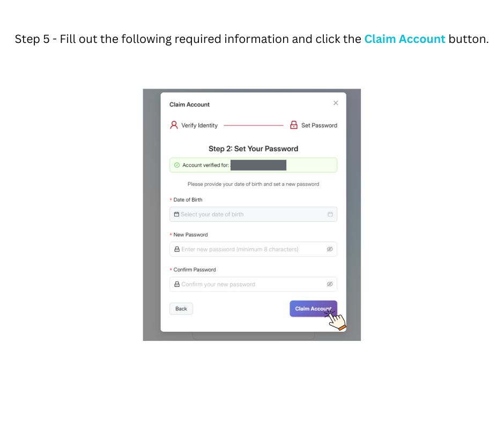Show the New Password text
Image resolution: width=504 pixels, height=423 pixels.
(x=330, y=249)
